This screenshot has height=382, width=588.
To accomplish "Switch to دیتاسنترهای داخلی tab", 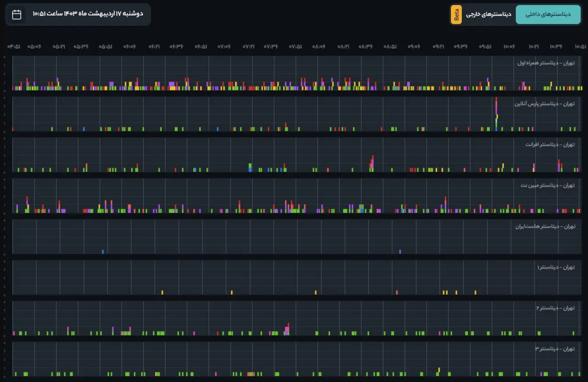I will 548,15.
